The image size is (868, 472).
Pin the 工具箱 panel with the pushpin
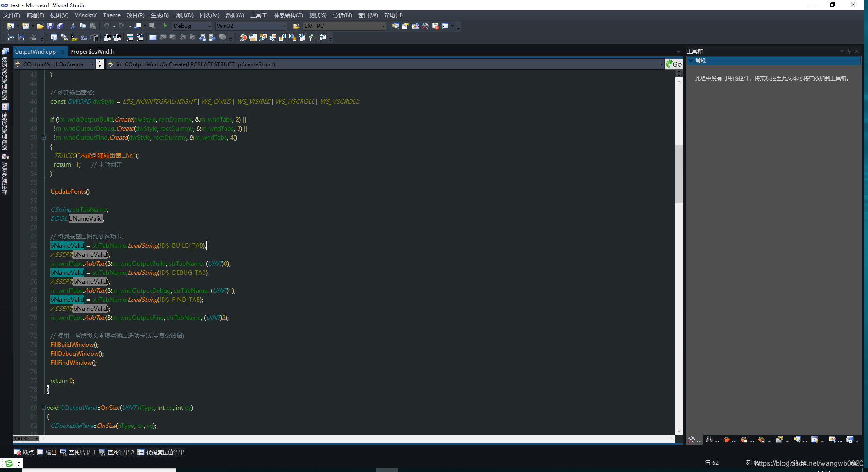pos(849,51)
